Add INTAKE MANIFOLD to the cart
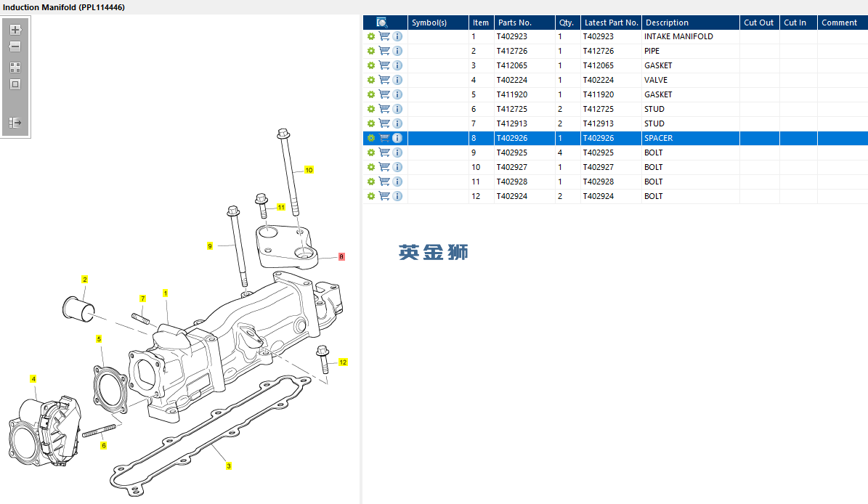 (384, 36)
